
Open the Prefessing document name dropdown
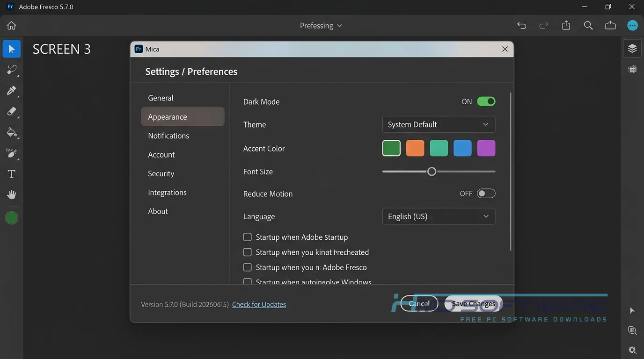[x=321, y=26]
